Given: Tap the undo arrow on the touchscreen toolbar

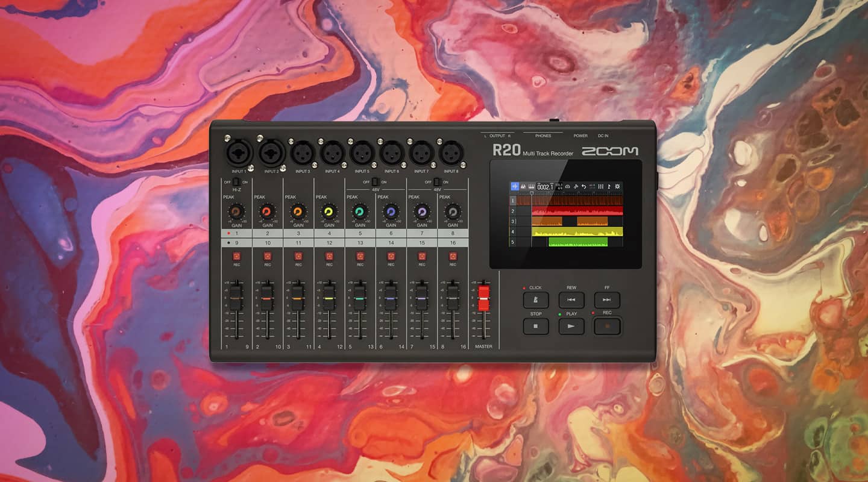Looking at the screenshot, I should click(x=584, y=187).
